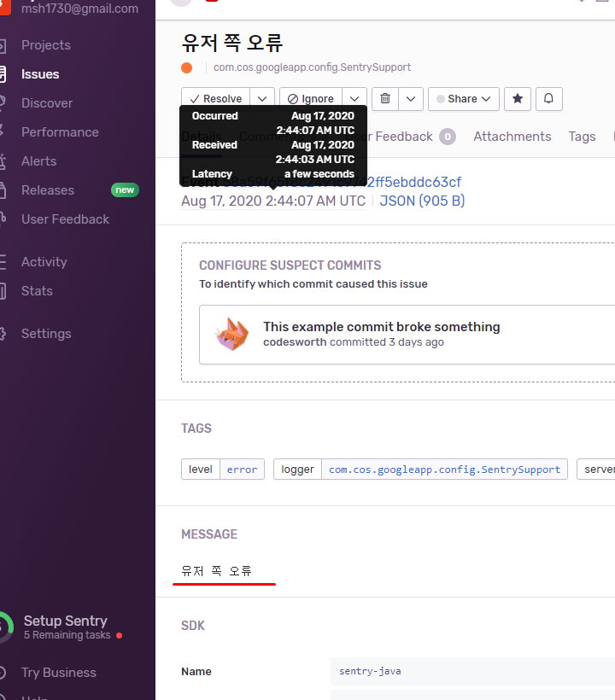Click the 'logger' tag key
This screenshot has width=615, height=700.
[297, 470]
